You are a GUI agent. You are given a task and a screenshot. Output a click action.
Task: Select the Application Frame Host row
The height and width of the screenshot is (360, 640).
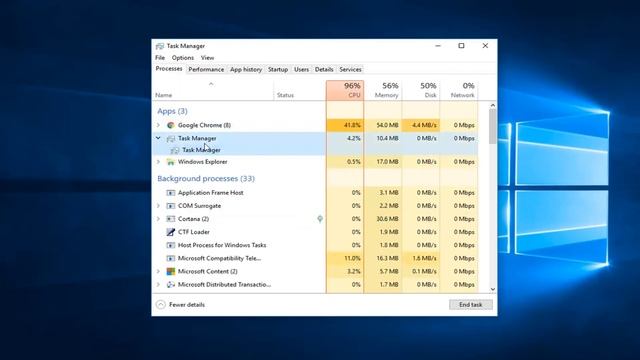(315, 193)
